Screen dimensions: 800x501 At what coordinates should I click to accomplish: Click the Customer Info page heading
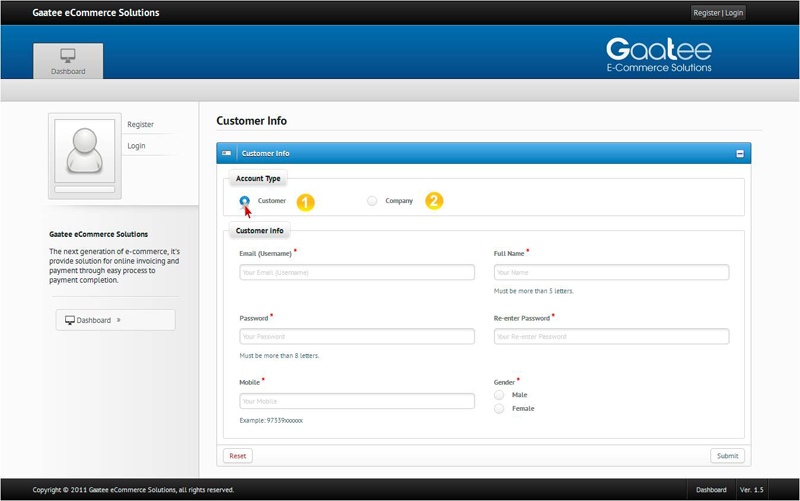(252, 121)
